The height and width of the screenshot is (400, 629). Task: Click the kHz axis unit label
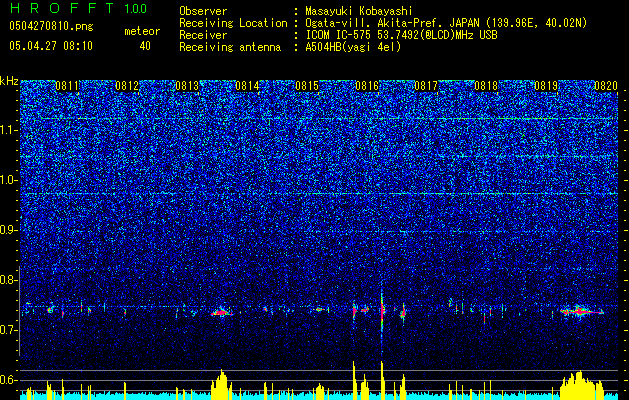coord(9,81)
